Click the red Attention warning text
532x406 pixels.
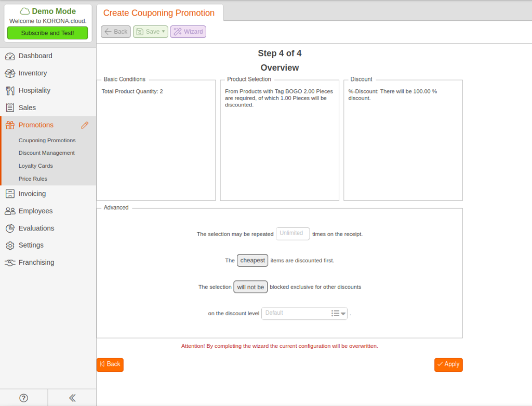[x=280, y=346]
